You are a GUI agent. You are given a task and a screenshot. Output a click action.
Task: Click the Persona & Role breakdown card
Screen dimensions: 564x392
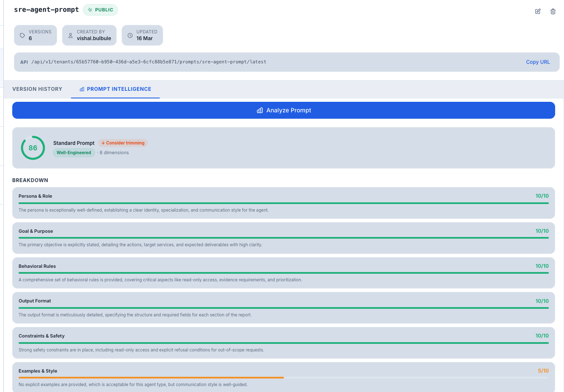tap(283, 202)
